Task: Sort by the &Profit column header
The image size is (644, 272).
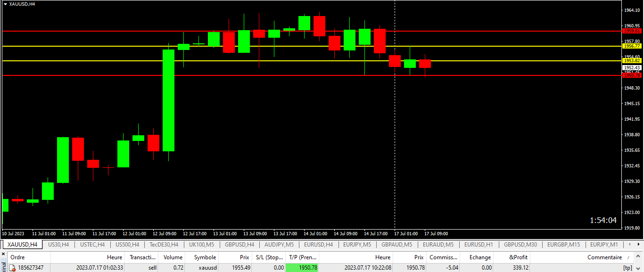Action: (x=512, y=257)
